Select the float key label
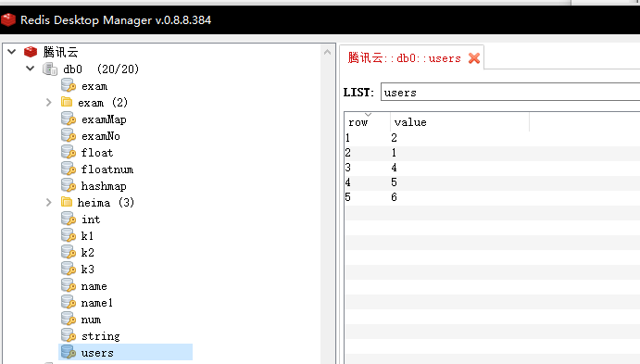Viewport: 640px width, 364px height. [x=96, y=153]
